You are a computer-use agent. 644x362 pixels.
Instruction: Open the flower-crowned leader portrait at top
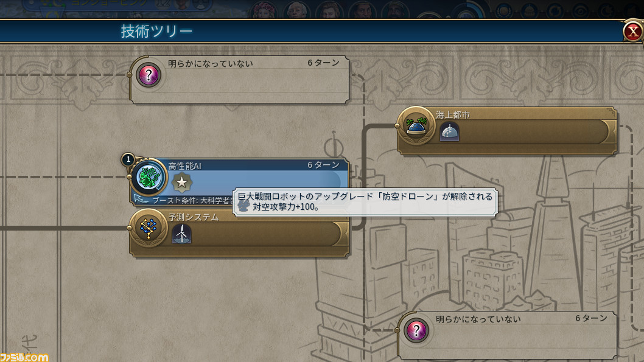(x=264, y=9)
